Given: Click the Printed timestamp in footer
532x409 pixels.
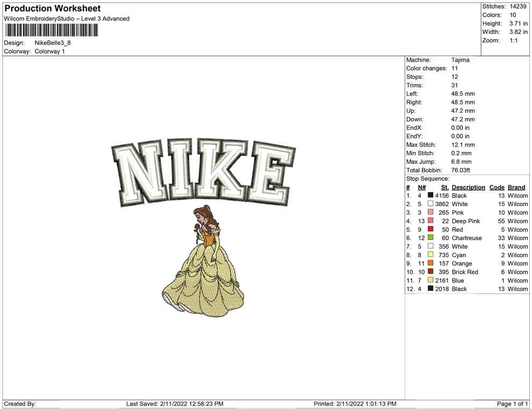Looking at the screenshot, I should (355, 404).
